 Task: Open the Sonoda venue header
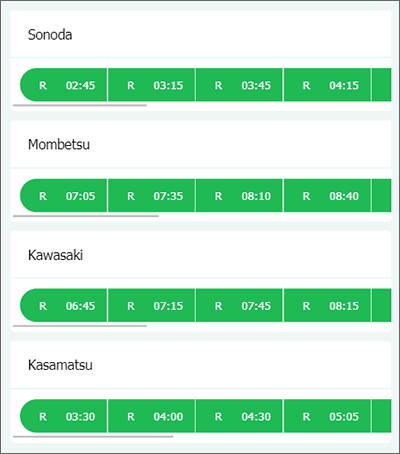pyautogui.click(x=201, y=34)
